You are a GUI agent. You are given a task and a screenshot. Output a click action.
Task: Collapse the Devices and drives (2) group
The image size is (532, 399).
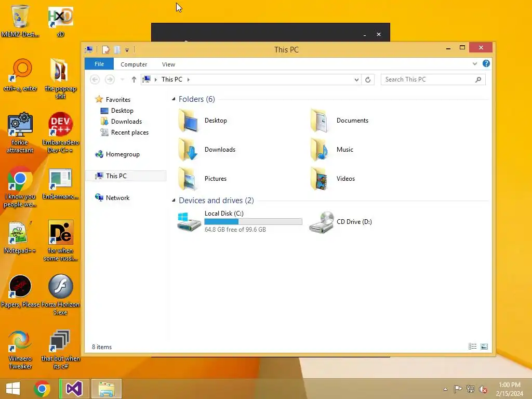pyautogui.click(x=174, y=201)
